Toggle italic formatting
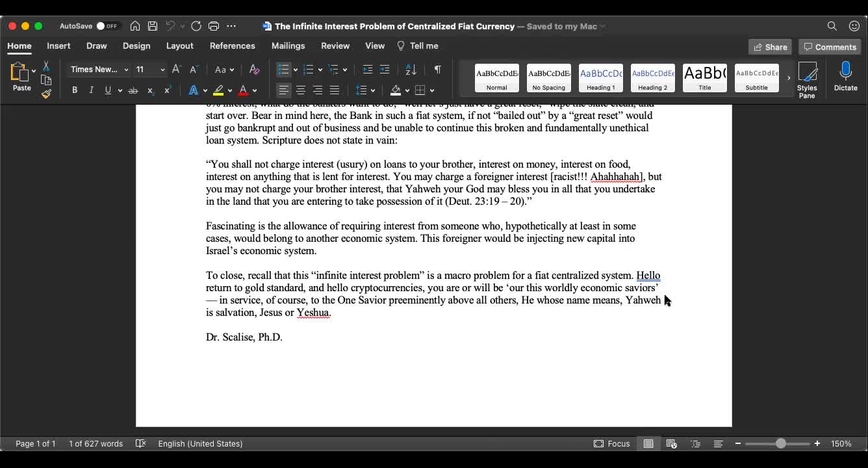Screen dimensions: 868x468 click(x=92, y=90)
